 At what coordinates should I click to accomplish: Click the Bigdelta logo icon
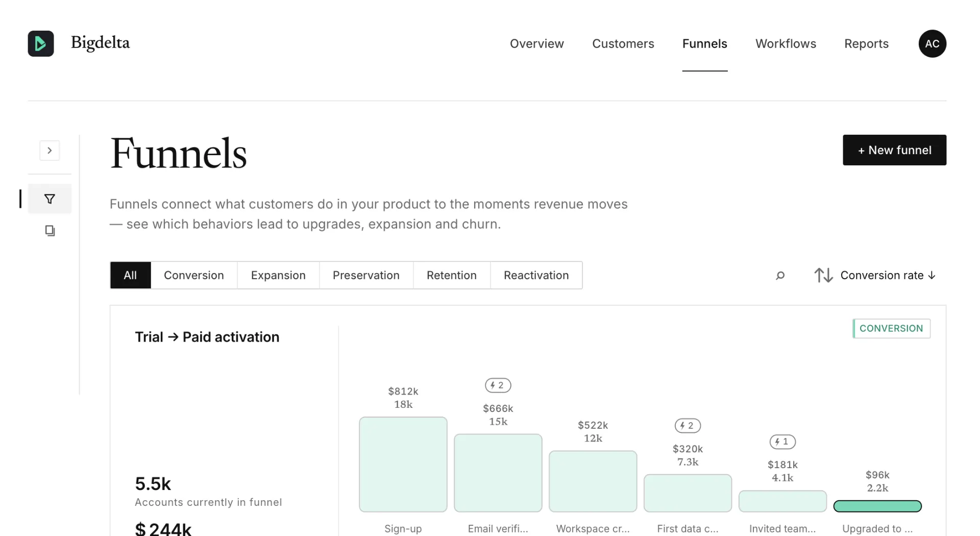click(41, 43)
